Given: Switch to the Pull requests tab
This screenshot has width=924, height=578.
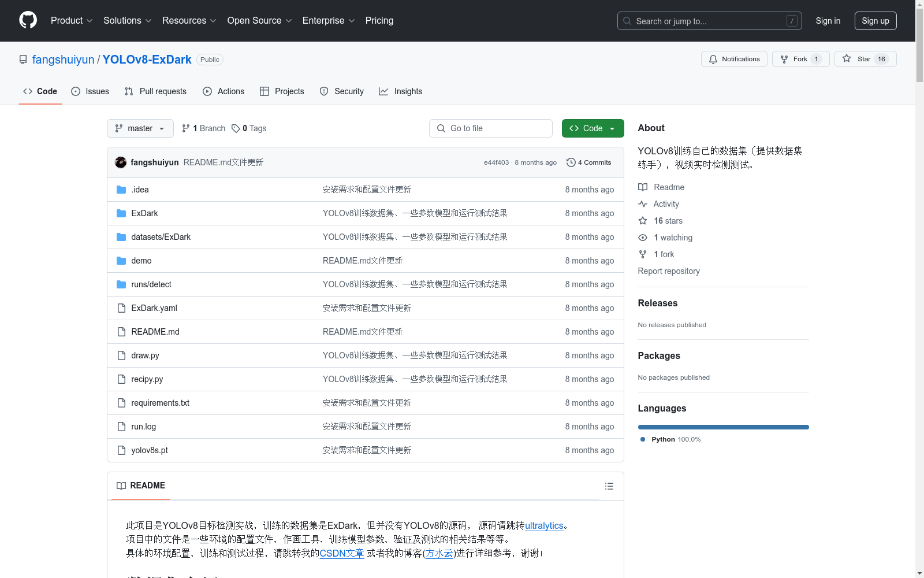Looking at the screenshot, I should click(x=155, y=91).
